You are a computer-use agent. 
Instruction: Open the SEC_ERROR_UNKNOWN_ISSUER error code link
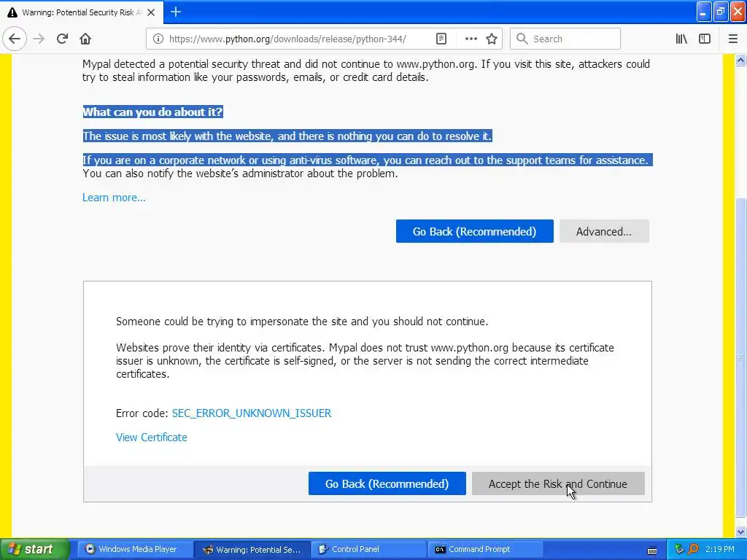click(x=252, y=413)
